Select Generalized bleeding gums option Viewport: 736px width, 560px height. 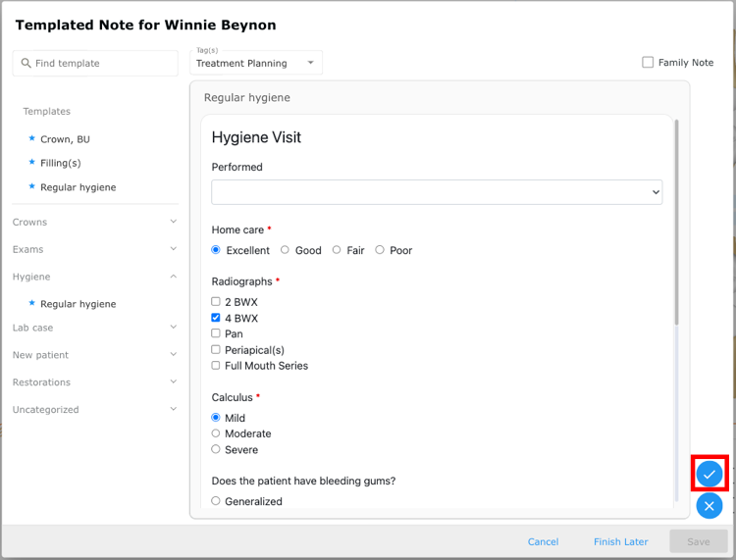pyautogui.click(x=216, y=501)
